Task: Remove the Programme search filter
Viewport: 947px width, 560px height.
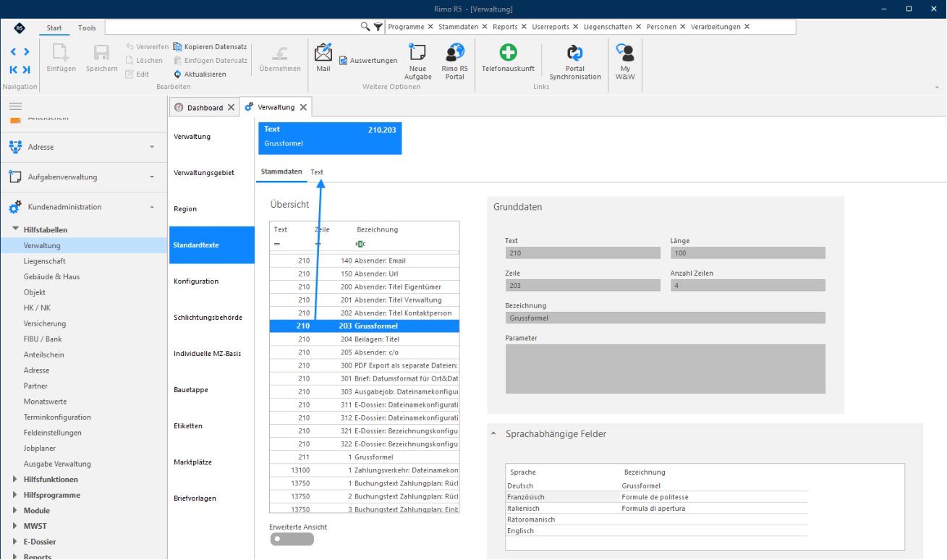Action: pos(430,27)
